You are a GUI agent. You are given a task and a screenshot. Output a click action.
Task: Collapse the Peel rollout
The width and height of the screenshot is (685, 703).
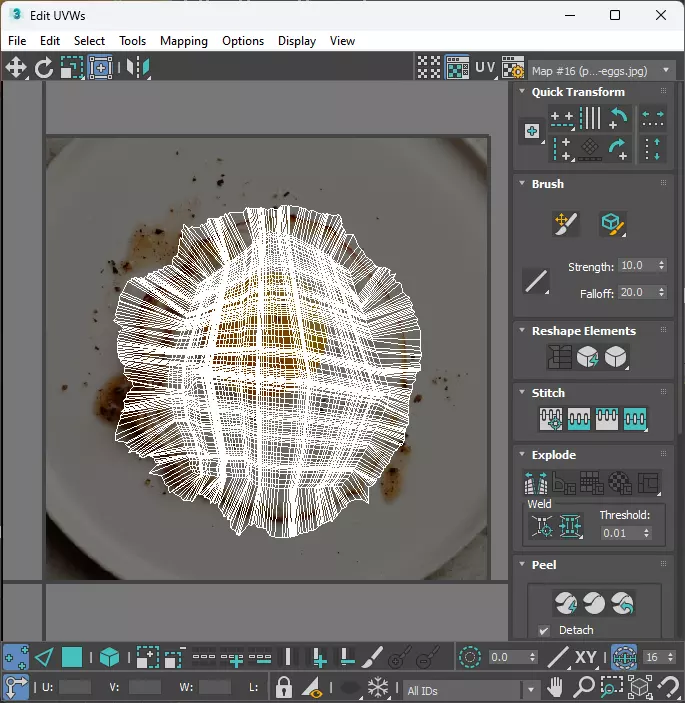tap(522, 564)
